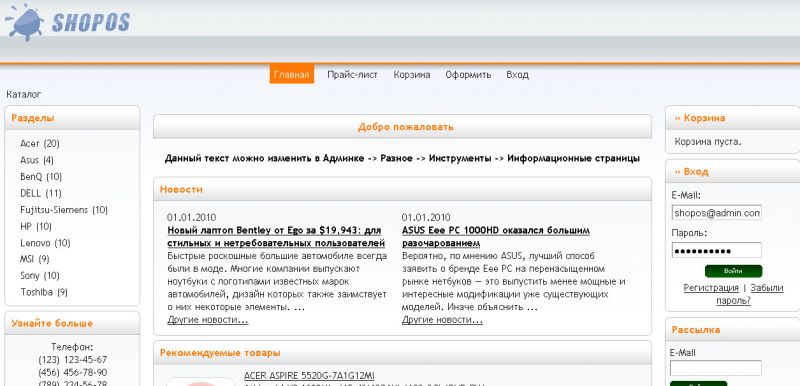Open ACER ASPIRE 5520G-7A1G12Mi product link
This screenshot has height=386, width=800.
tap(309, 376)
